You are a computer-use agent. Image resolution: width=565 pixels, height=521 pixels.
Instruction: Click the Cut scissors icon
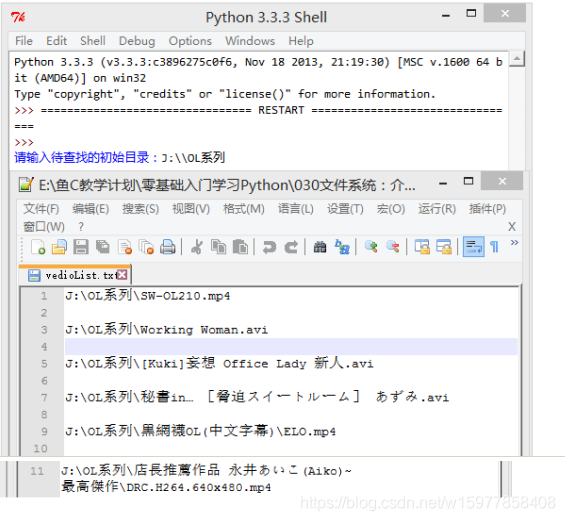(x=197, y=247)
